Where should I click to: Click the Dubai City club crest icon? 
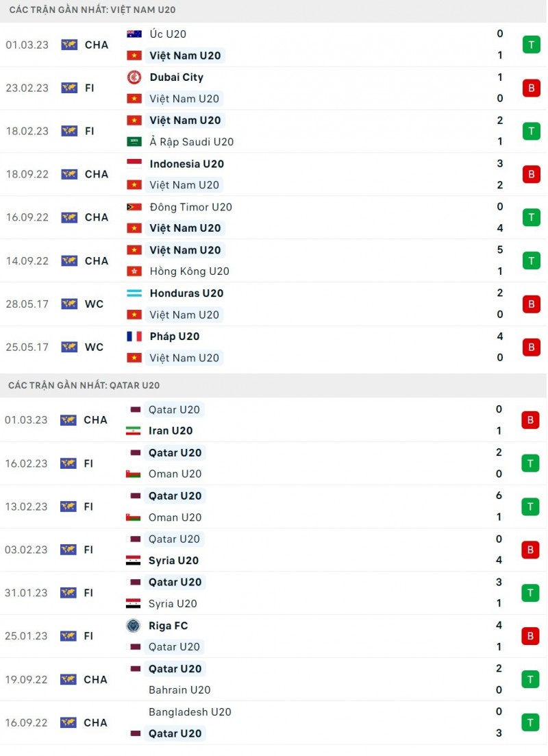[x=134, y=77]
